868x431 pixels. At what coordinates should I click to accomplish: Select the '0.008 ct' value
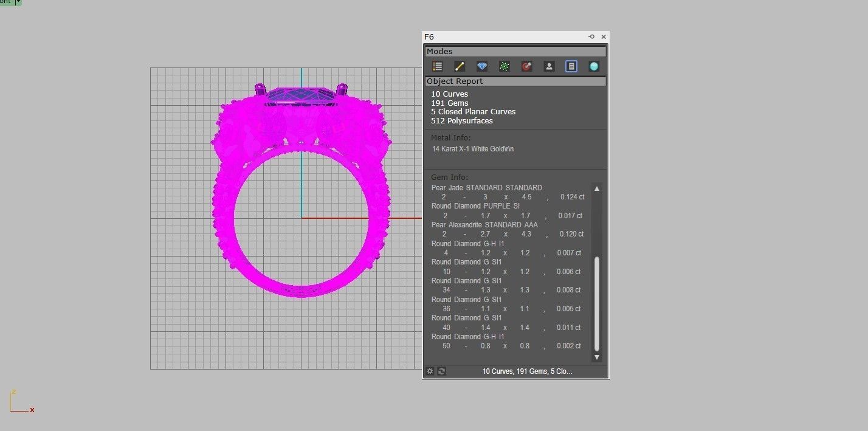[569, 290]
